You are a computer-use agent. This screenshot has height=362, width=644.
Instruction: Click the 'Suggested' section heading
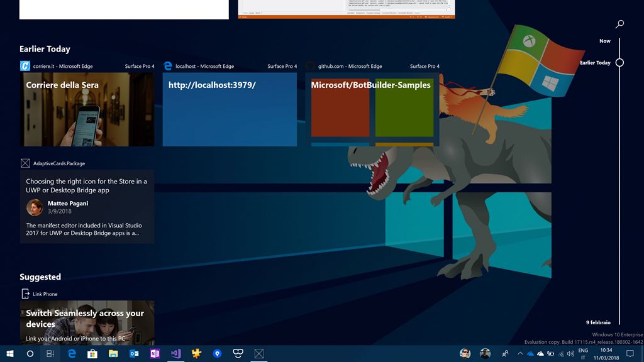40,277
